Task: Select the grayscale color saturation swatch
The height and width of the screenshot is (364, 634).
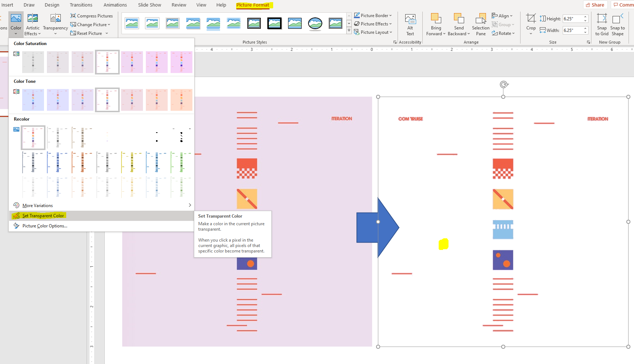Action: click(x=33, y=62)
